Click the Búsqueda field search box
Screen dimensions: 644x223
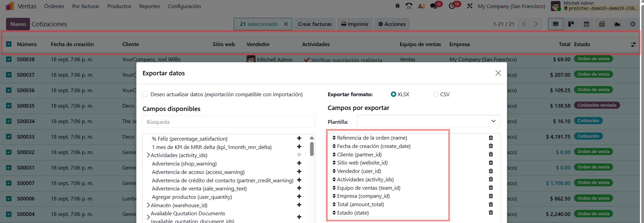tap(229, 122)
